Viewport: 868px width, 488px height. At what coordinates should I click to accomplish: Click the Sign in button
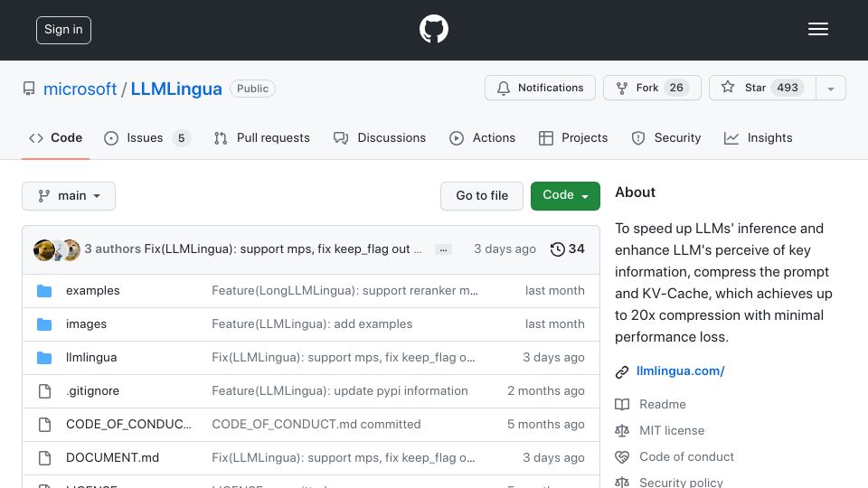click(x=63, y=30)
